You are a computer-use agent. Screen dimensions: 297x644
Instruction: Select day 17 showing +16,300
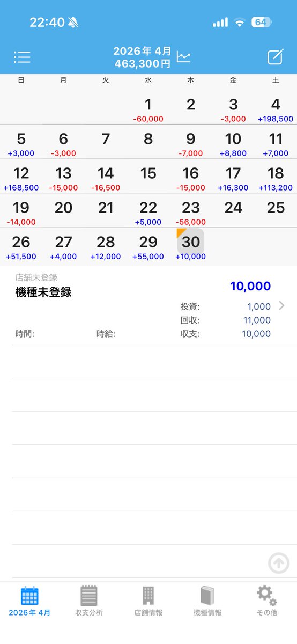[233, 178]
